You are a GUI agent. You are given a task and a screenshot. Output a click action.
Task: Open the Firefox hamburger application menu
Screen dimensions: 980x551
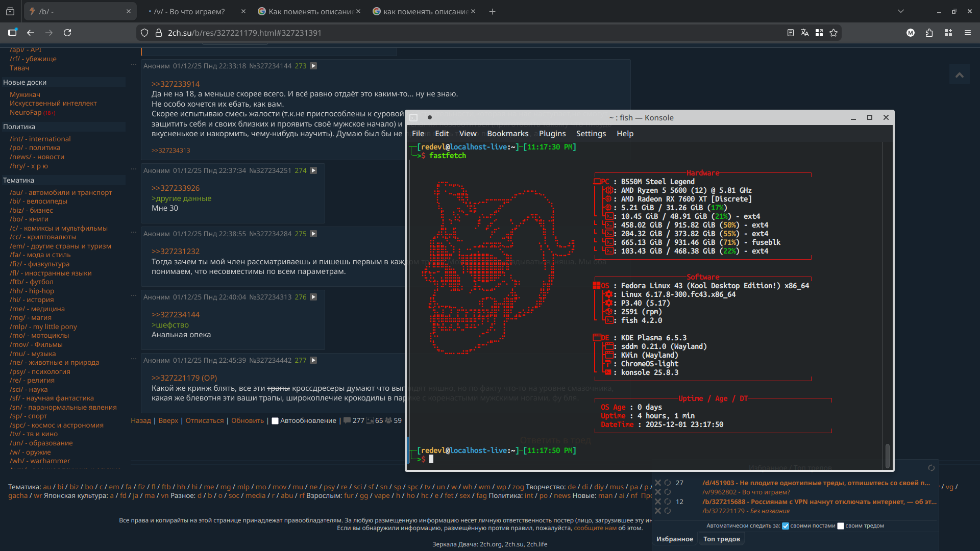(x=967, y=33)
